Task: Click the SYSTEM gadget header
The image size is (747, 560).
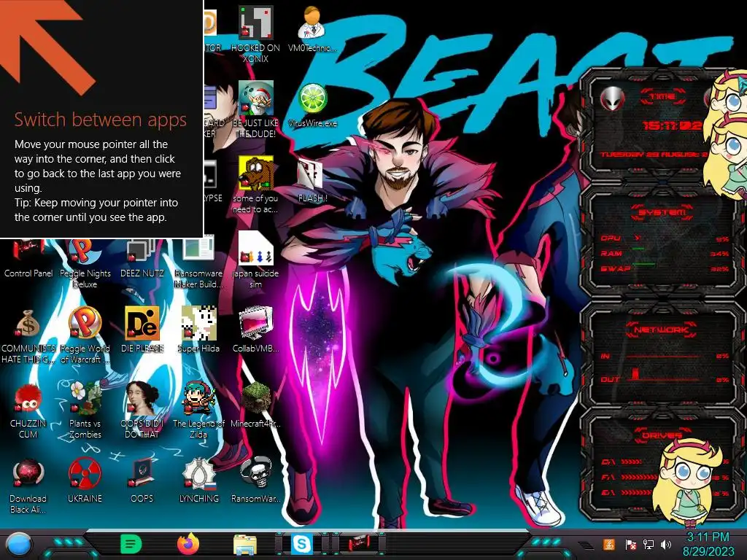Action: click(662, 212)
